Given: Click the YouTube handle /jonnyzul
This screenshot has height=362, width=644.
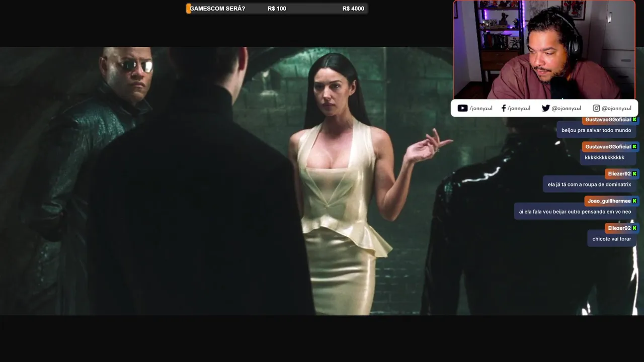Looking at the screenshot, I should click(x=481, y=108).
